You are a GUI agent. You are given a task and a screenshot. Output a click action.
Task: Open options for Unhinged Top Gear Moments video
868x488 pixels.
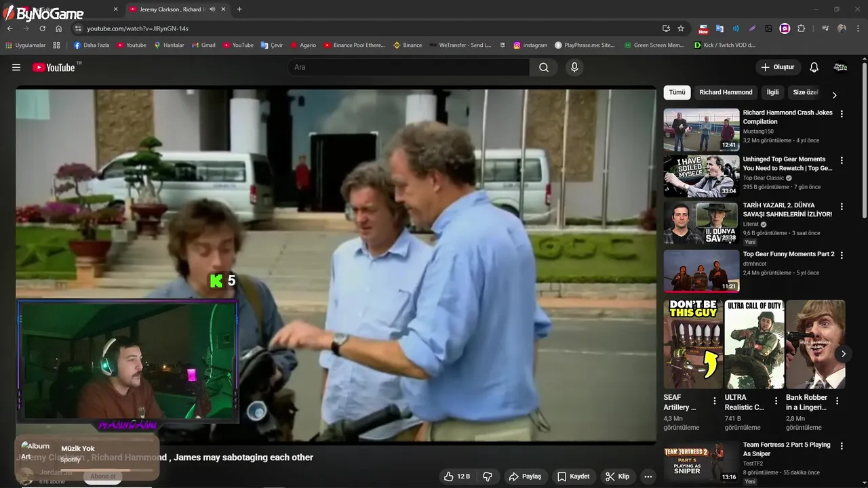point(842,161)
